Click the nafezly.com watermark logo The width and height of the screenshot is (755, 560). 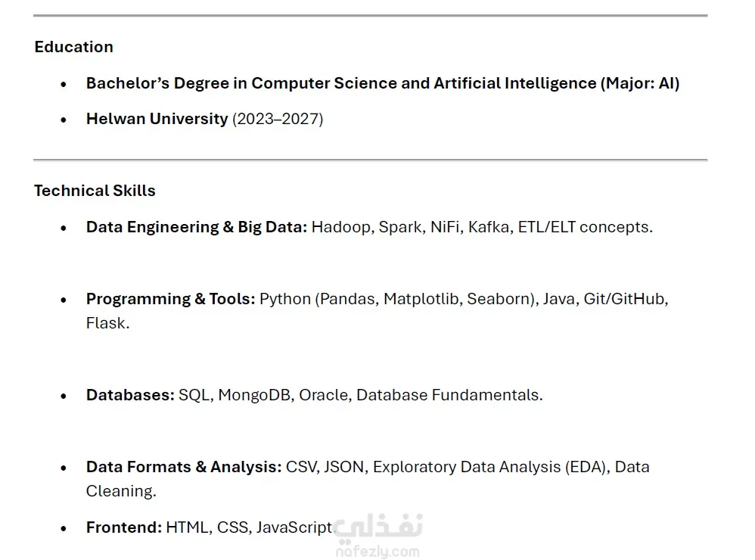(x=378, y=534)
